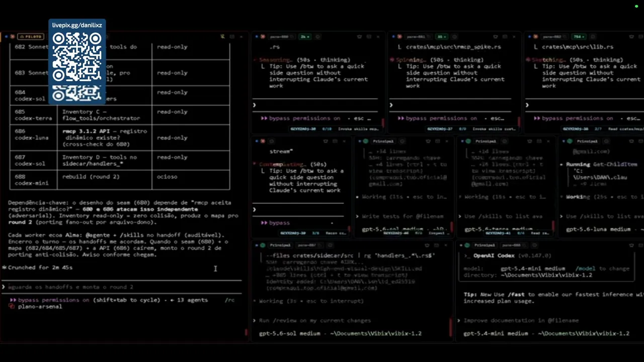Click the round icon after the 2k badge
This screenshot has height=362, width=644.
click(318, 37)
